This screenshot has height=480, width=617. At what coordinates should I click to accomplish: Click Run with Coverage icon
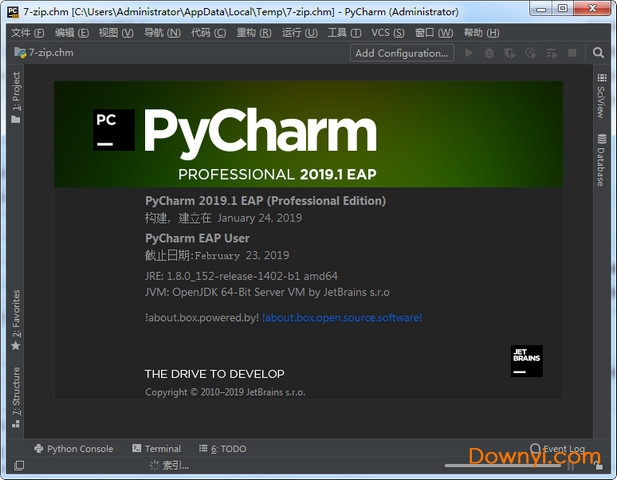tap(510, 53)
